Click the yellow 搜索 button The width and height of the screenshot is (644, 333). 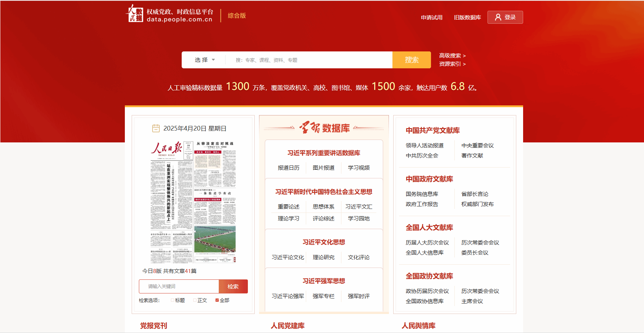412,60
